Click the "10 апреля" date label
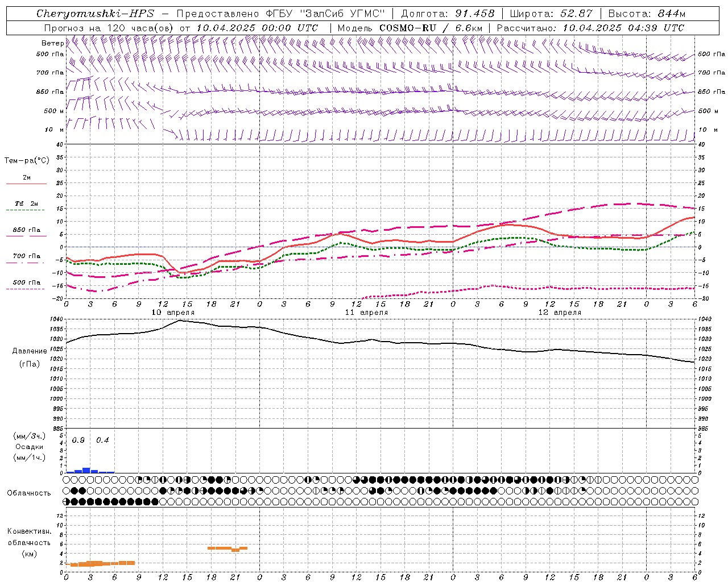The height and width of the screenshot is (582, 728). pos(173,313)
